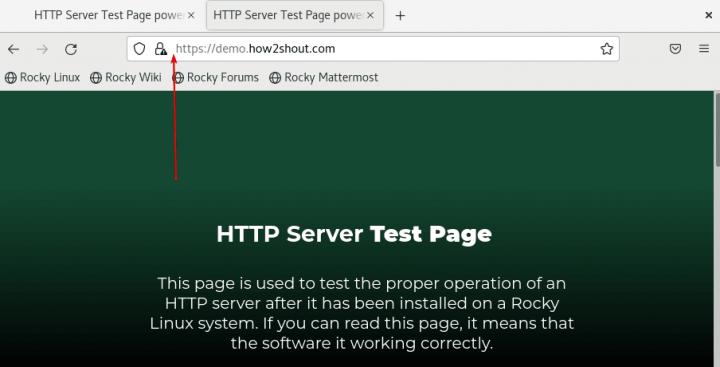Open the Save to Pocket button
720x367 pixels.
pyautogui.click(x=675, y=49)
